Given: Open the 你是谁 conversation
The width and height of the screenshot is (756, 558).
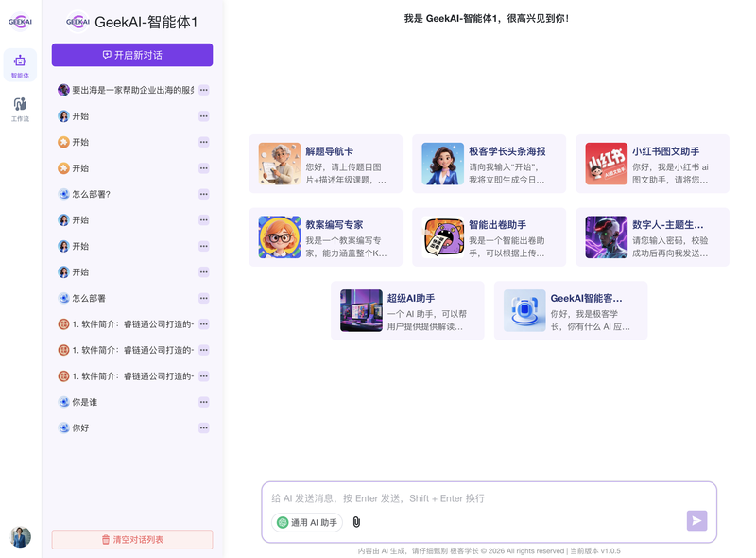Looking at the screenshot, I should (132, 402).
